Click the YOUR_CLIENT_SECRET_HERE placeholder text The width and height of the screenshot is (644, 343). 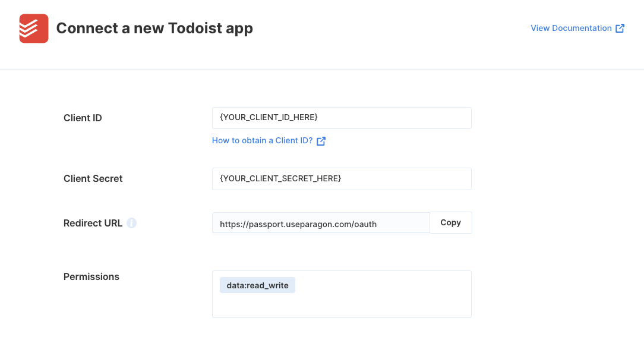pos(280,178)
